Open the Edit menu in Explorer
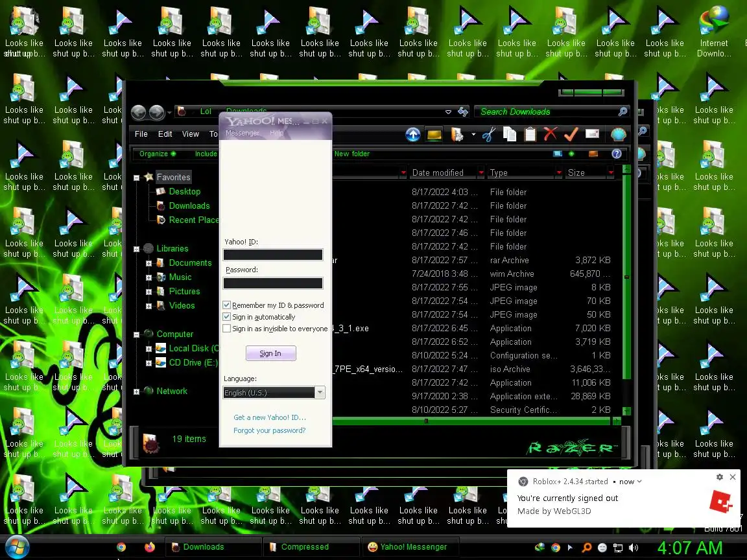The height and width of the screenshot is (560, 747). (x=165, y=134)
